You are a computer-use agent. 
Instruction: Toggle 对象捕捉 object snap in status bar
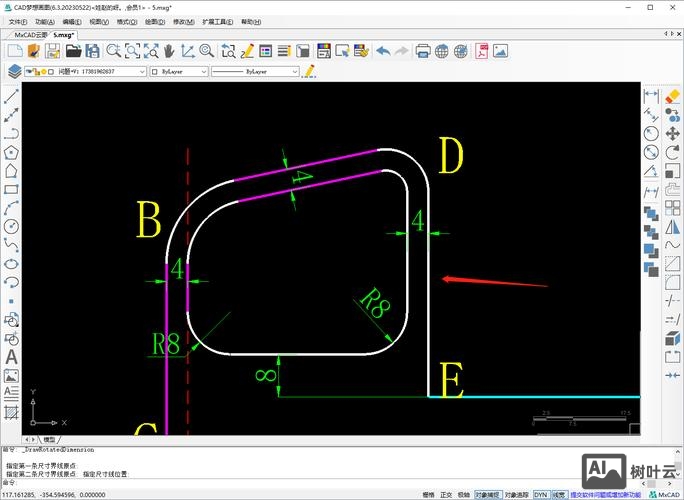pos(487,494)
